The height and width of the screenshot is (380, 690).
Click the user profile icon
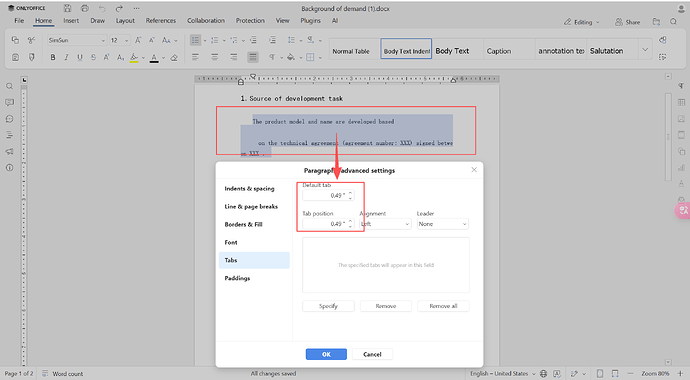click(681, 8)
